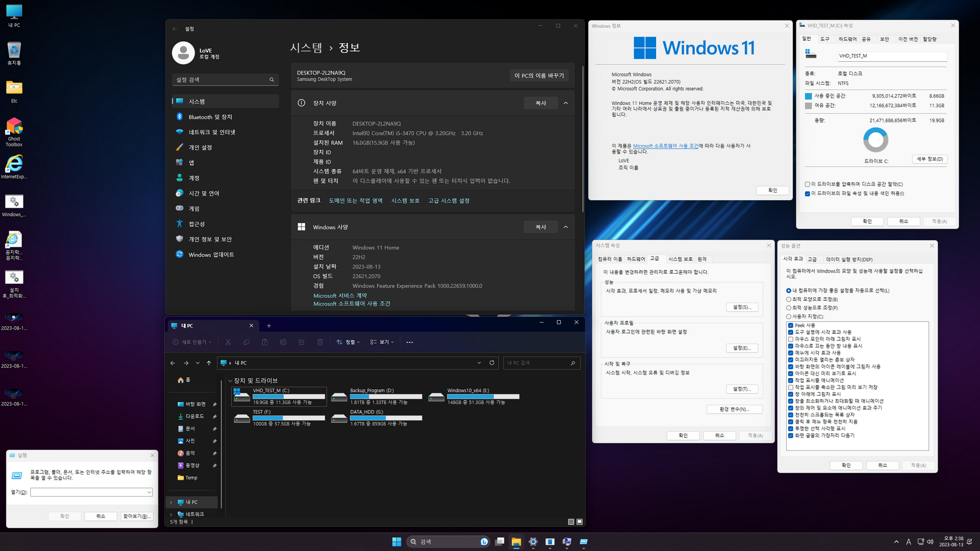Screen dimensions: 980x551
Task: Open the Windows Start button on taskbar
Action: pyautogui.click(x=397, y=542)
